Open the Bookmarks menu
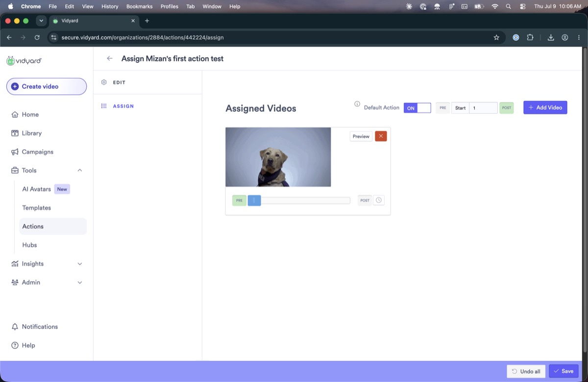Screen dimensions: 588x382 [139, 6]
